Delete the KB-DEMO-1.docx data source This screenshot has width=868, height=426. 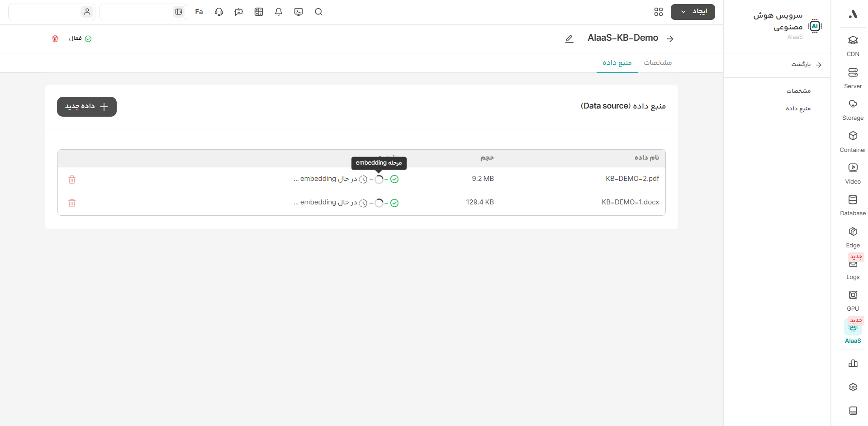click(72, 203)
